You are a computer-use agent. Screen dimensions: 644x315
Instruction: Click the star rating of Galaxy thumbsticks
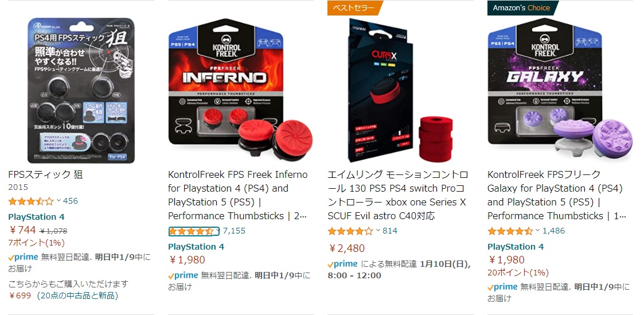tap(510, 231)
